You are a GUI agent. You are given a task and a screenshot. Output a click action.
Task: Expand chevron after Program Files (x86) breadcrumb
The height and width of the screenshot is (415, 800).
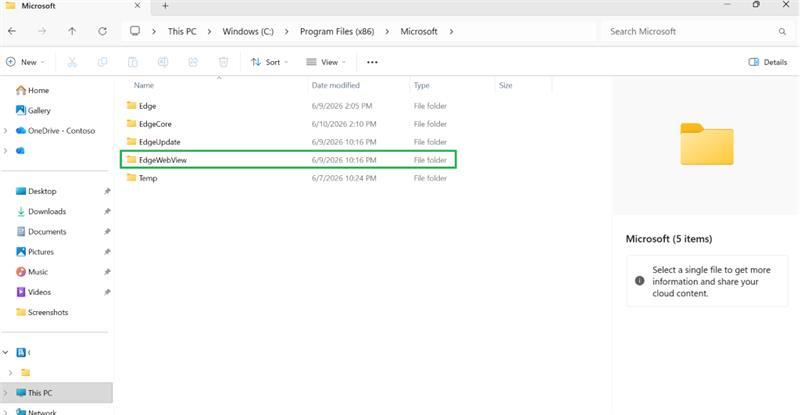(x=387, y=32)
